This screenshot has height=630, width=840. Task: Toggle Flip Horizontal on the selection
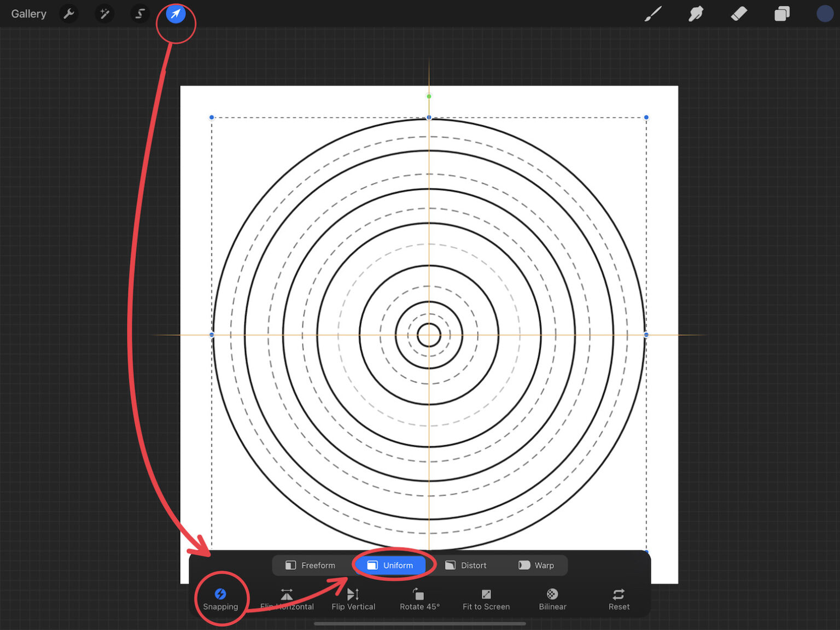tap(287, 599)
